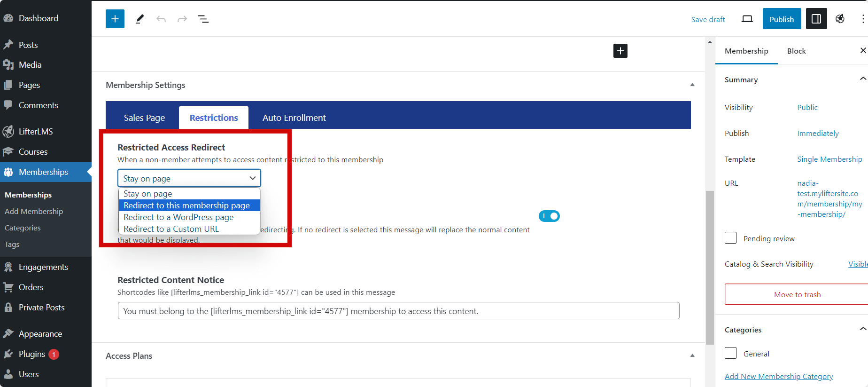Viewport: 868px width, 387px height.
Task: Open Add Membership submenu item
Action: (34, 211)
